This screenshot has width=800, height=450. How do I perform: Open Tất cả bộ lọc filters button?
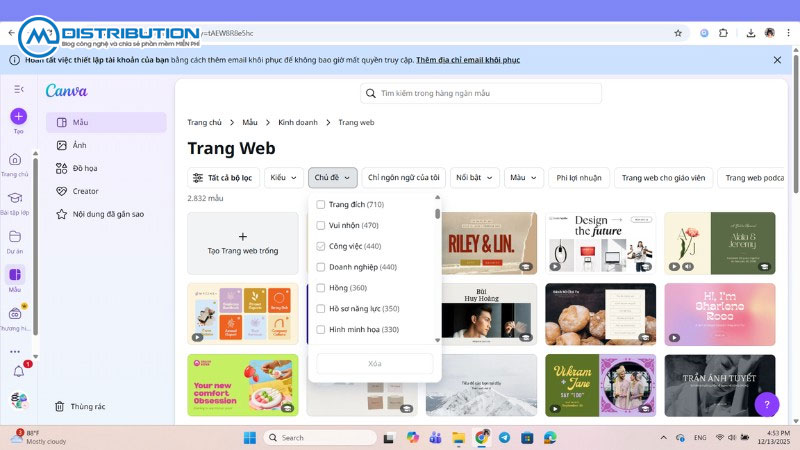coord(223,178)
